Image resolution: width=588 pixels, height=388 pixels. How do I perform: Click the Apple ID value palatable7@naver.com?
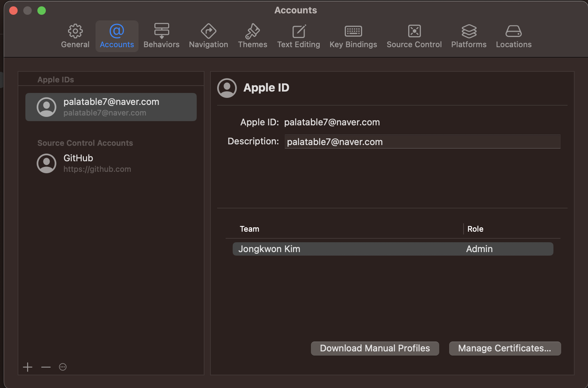coord(332,122)
